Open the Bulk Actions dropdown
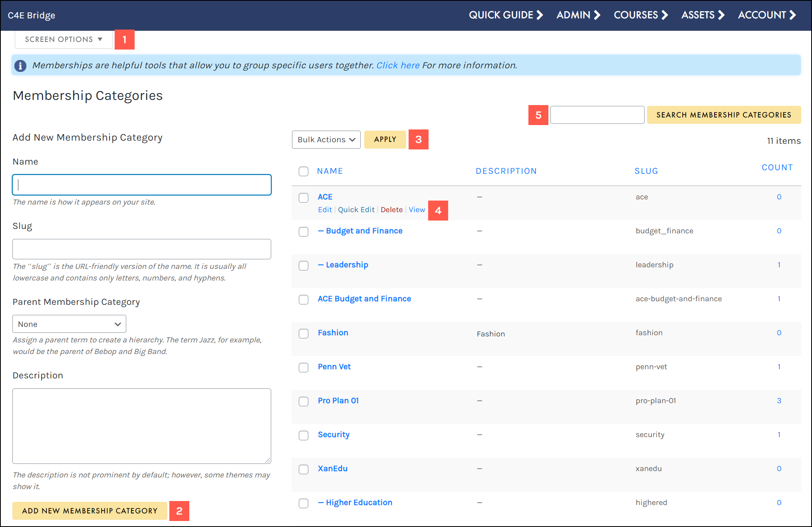 [326, 140]
